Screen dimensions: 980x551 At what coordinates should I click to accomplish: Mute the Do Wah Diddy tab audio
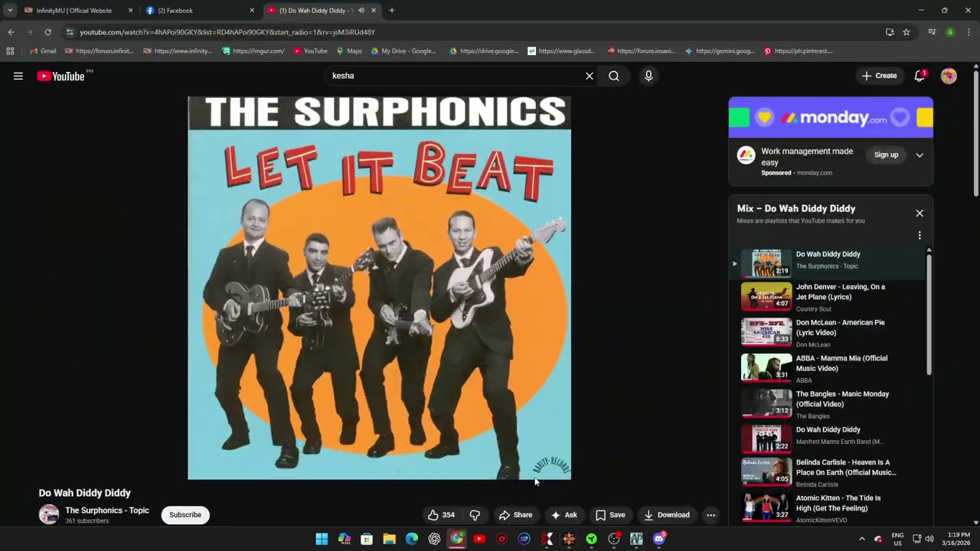coord(361,11)
